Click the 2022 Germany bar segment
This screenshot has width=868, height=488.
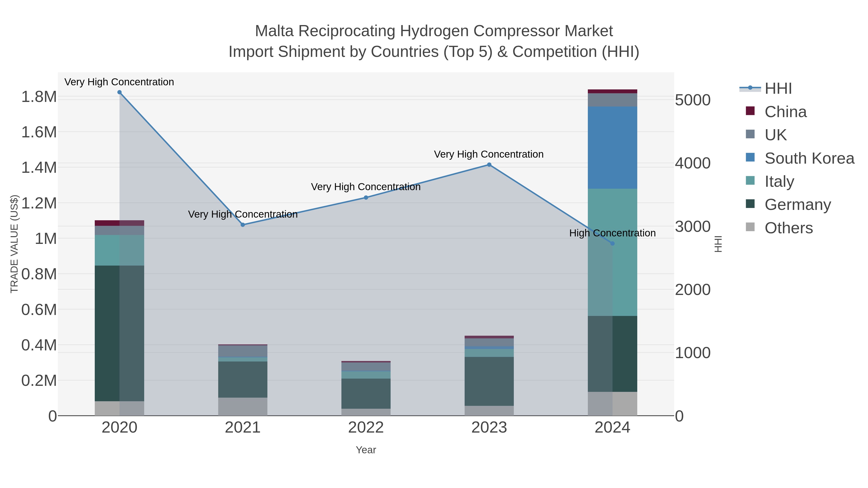[366, 394]
